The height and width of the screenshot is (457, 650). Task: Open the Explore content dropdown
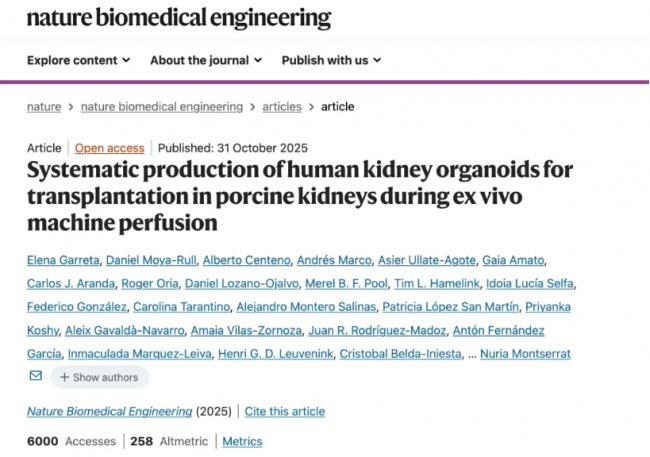(78, 60)
